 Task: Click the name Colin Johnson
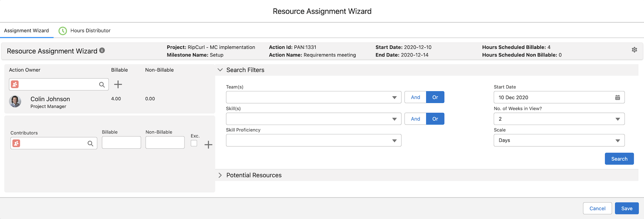pyautogui.click(x=50, y=99)
